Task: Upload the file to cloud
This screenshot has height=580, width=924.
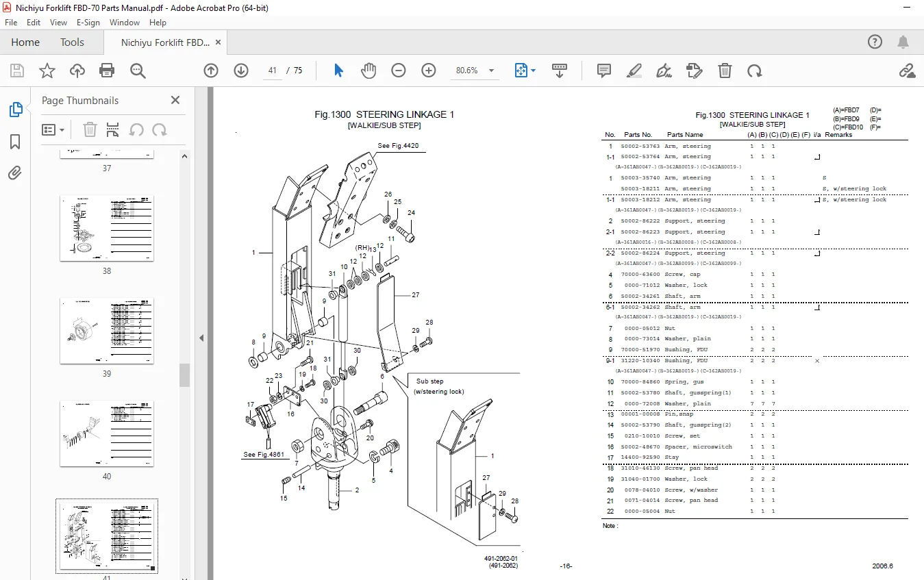Action: click(77, 71)
